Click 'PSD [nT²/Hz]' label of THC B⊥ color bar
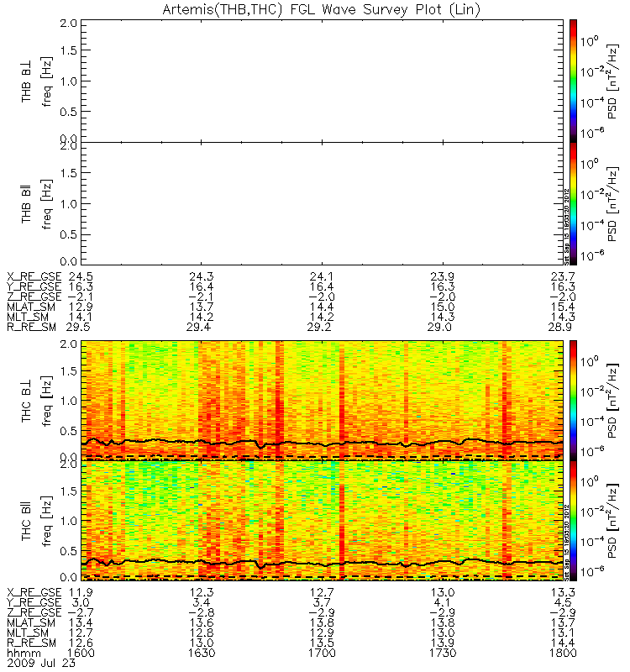This screenshot has width=630, height=672. [613, 402]
